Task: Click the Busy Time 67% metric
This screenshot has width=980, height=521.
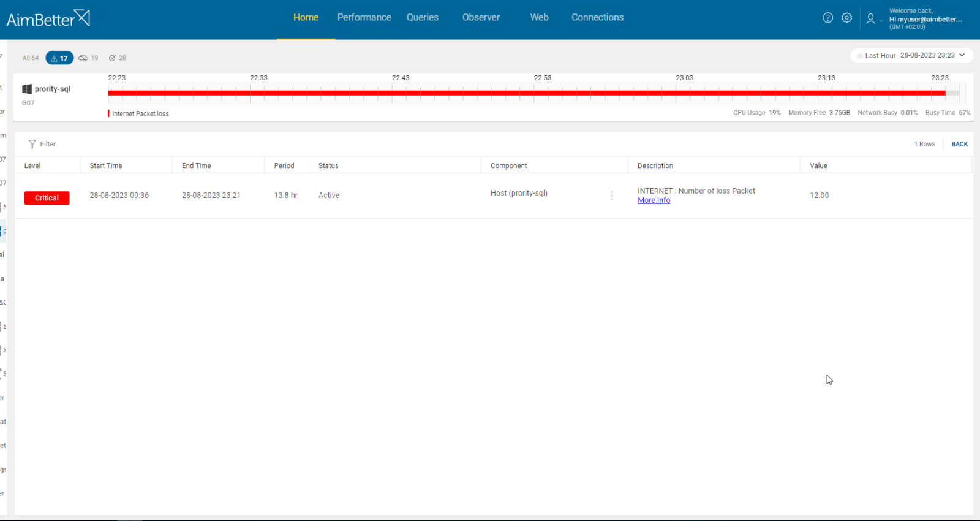Action: [948, 113]
